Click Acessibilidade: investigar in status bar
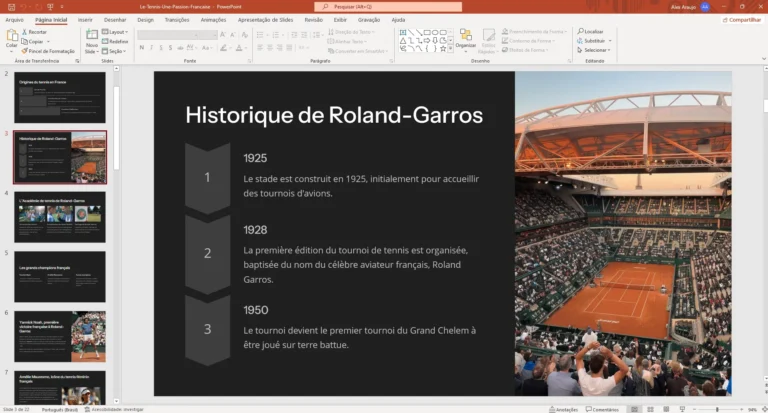The height and width of the screenshot is (413, 768). pos(114,410)
